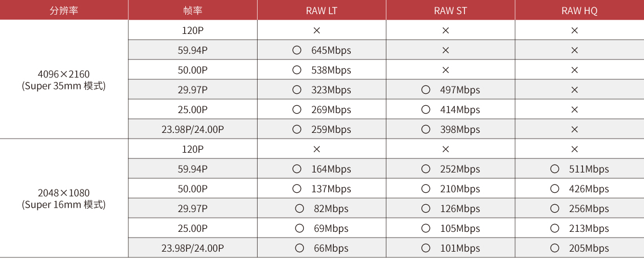Select the RAW LT column header

[321, 11]
